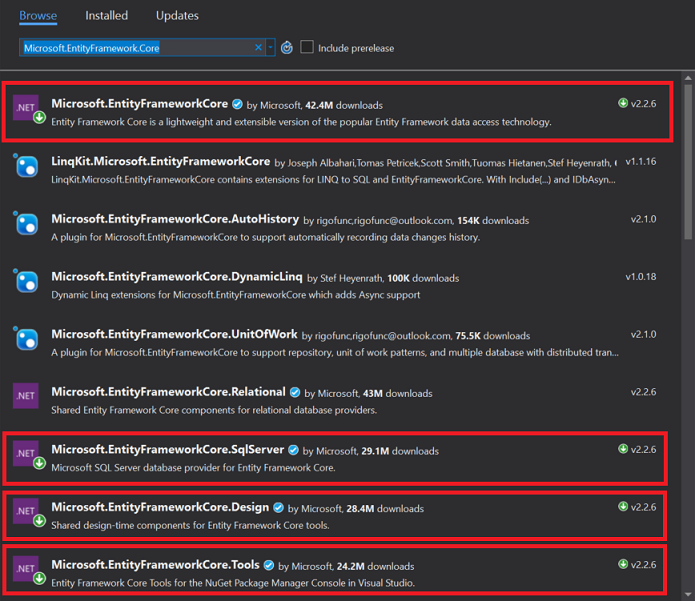695x601 pixels.
Task: Clear the search box with the X icon
Action: (x=258, y=47)
